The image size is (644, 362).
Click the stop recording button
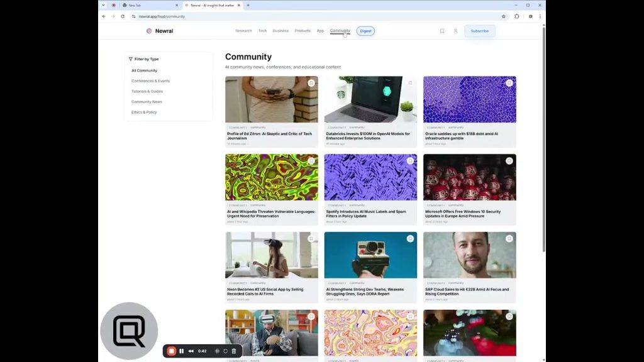click(x=171, y=351)
